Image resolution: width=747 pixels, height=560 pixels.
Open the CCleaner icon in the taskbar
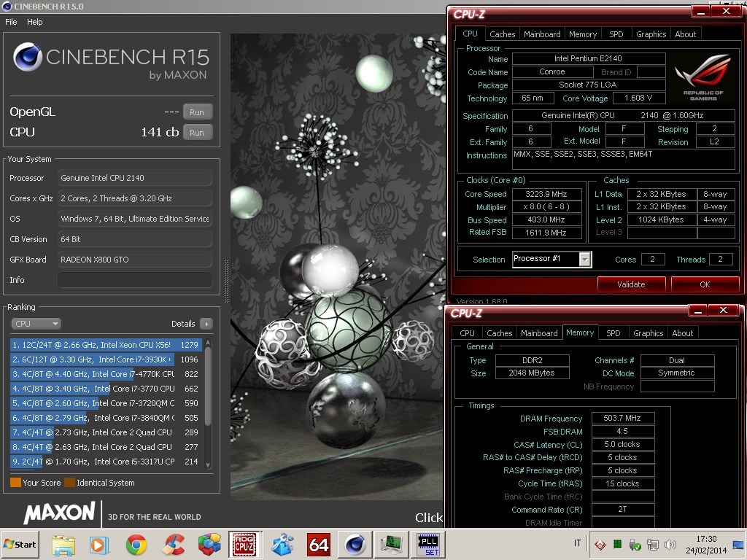click(172, 545)
